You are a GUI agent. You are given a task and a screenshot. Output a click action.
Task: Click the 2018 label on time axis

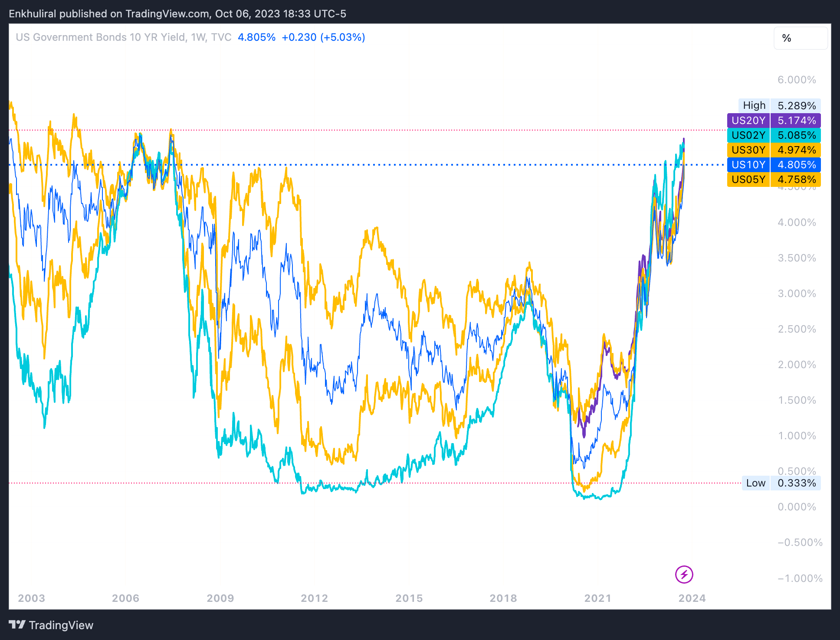coord(503,598)
